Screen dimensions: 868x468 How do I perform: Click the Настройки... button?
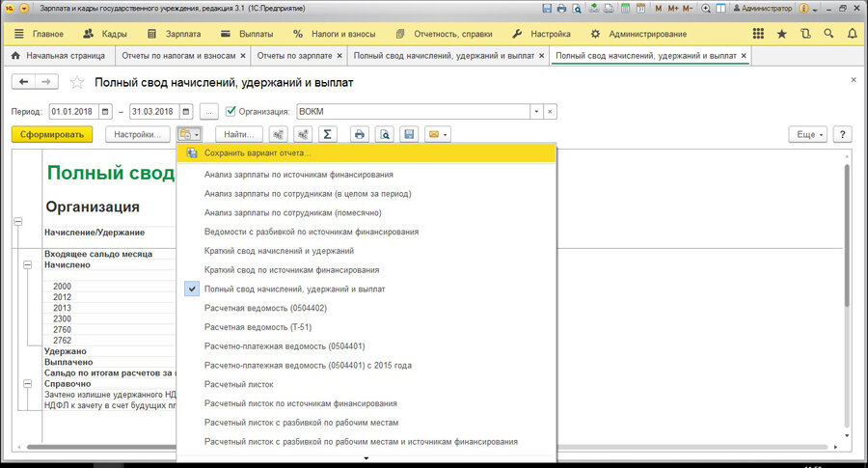138,134
